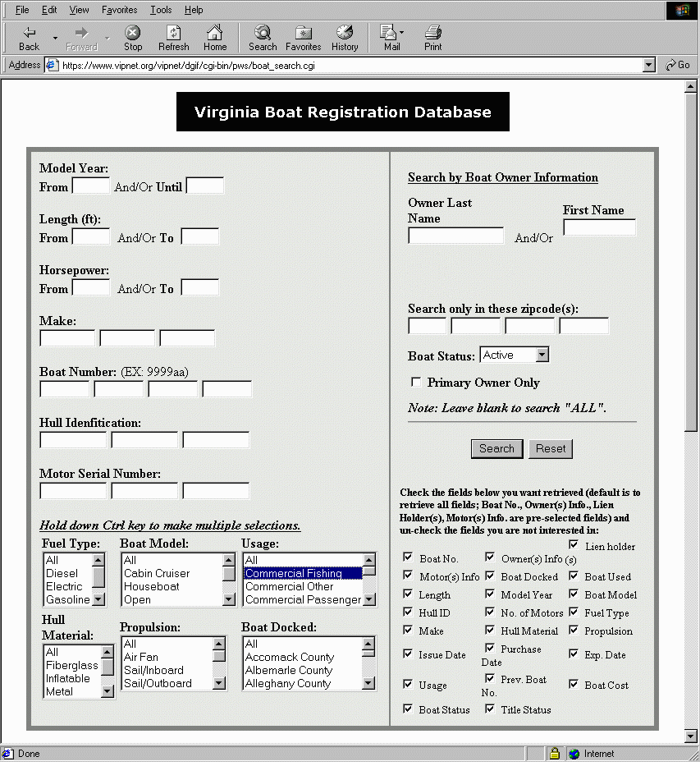700x766 pixels.
Task: Click the page's vertical scrollbar down arrow
Action: [x=691, y=736]
